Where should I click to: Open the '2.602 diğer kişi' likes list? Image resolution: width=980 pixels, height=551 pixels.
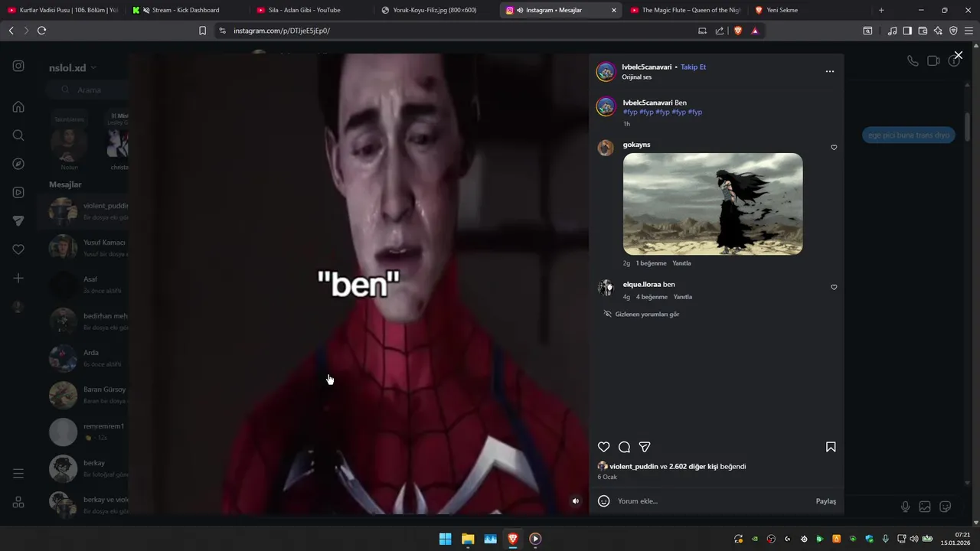694,466
